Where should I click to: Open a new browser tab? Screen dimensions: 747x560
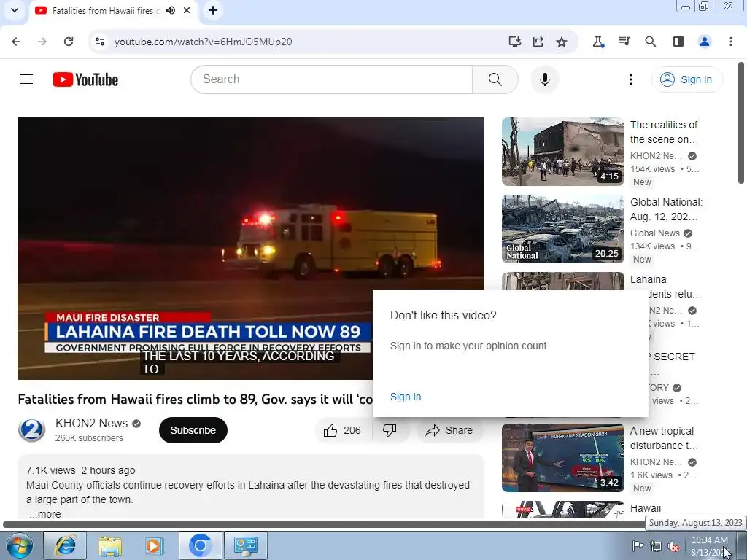(x=213, y=10)
